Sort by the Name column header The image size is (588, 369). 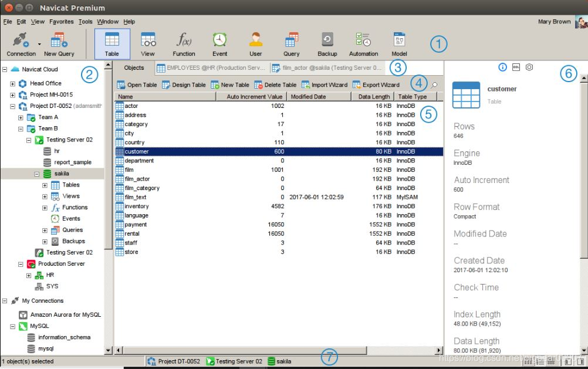click(165, 97)
